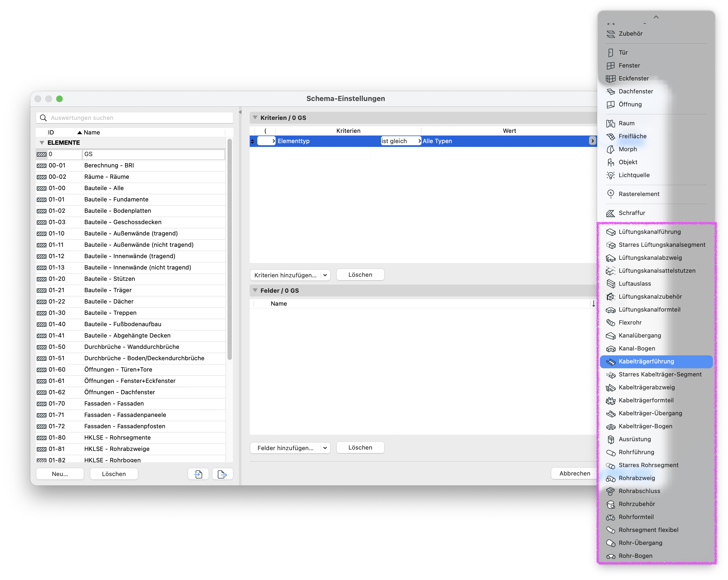The image size is (728, 580).
Task: Click the Neu... button
Action: click(x=60, y=474)
